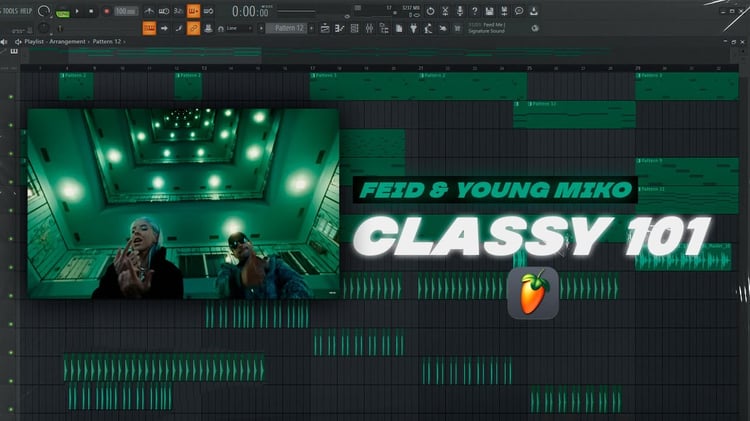Select the Pattern 1 clip
The height and width of the screenshot is (421, 750).
(364, 86)
